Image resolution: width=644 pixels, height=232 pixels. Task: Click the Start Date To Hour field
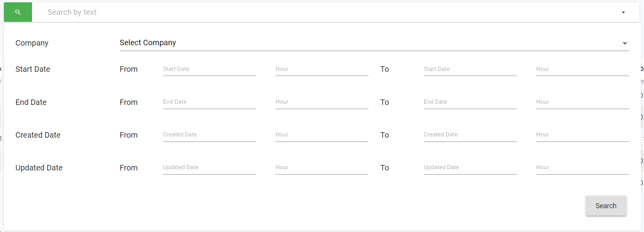click(582, 69)
